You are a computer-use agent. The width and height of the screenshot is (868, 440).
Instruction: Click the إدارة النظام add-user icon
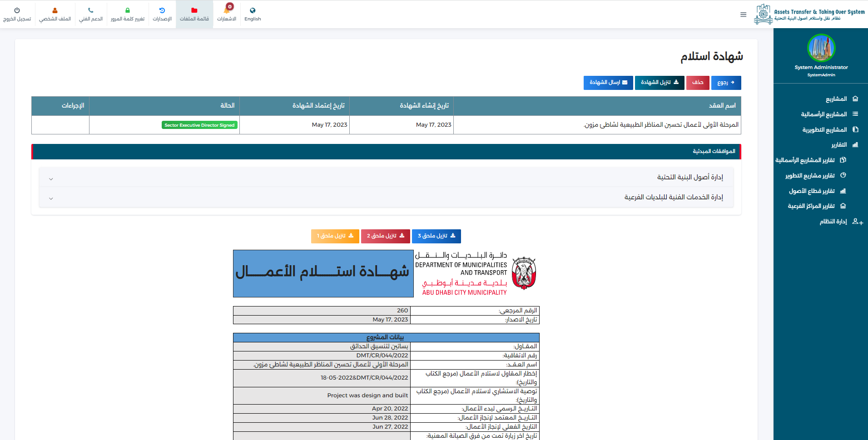pos(858,222)
